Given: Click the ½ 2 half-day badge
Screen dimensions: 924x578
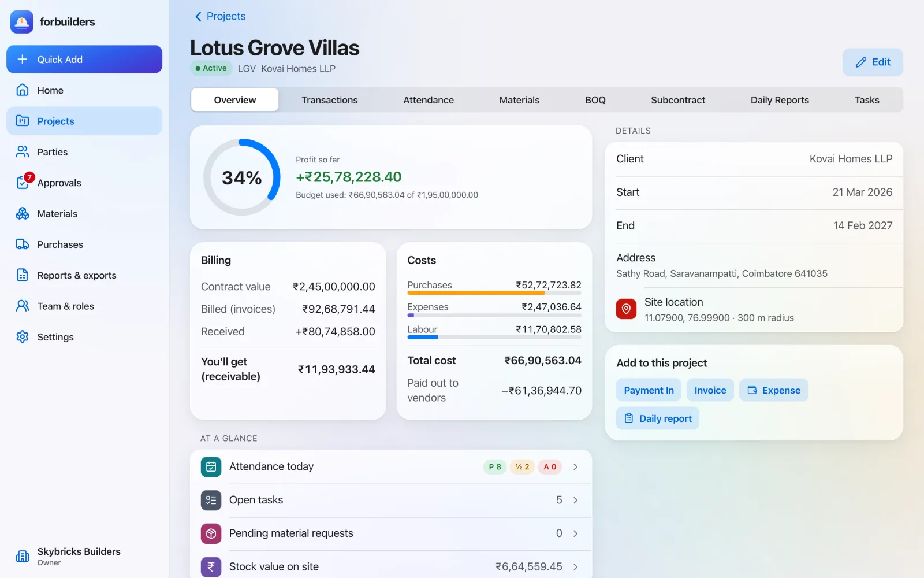Looking at the screenshot, I should [x=522, y=467].
